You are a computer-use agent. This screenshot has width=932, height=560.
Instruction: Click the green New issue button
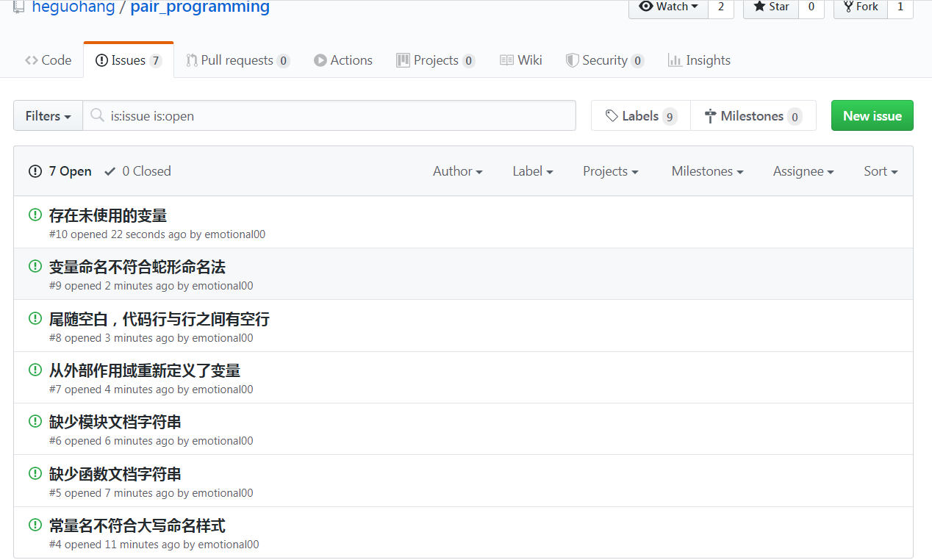click(872, 115)
